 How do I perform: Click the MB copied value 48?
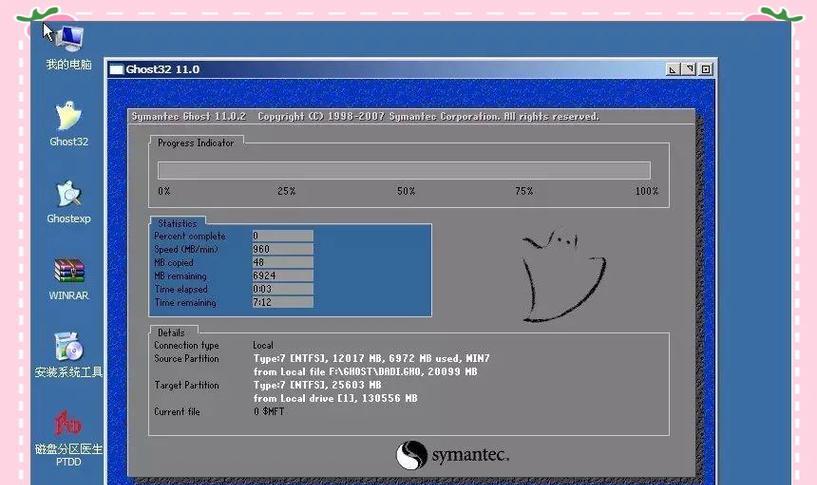282,263
